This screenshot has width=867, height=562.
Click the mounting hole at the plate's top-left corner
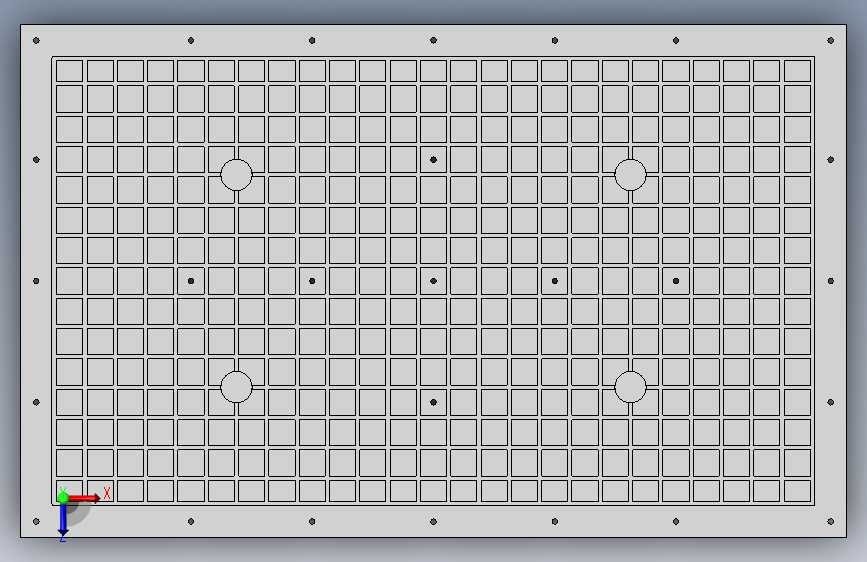coord(36,40)
